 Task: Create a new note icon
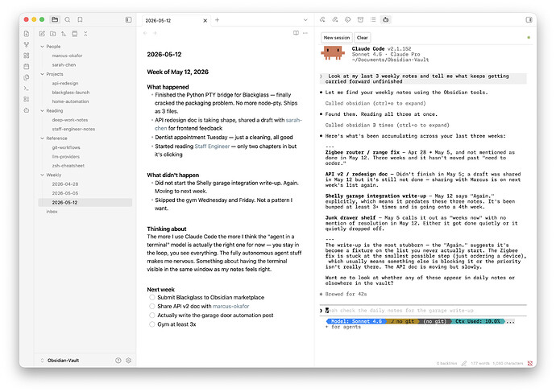tap(42, 34)
